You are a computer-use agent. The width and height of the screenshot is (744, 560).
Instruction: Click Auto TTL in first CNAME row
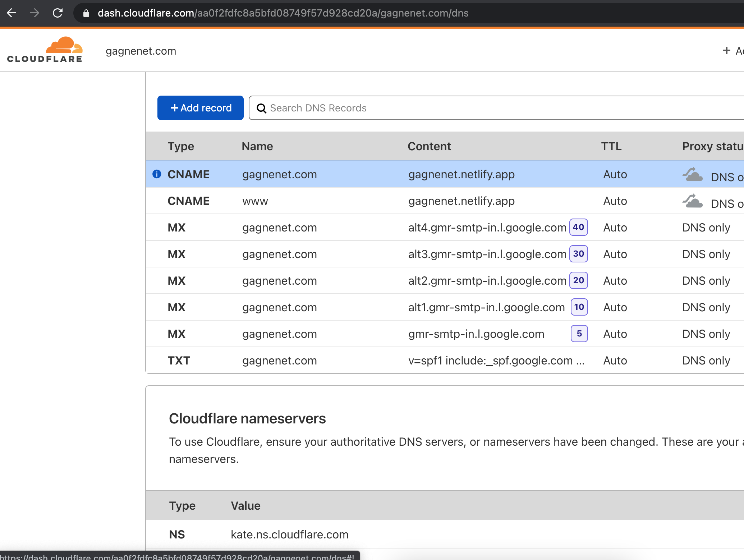(615, 174)
